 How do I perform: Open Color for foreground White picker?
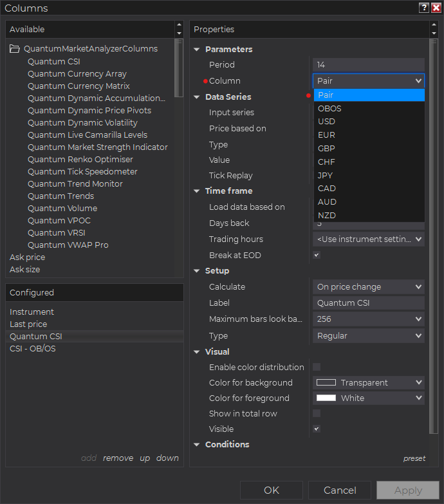click(369, 398)
